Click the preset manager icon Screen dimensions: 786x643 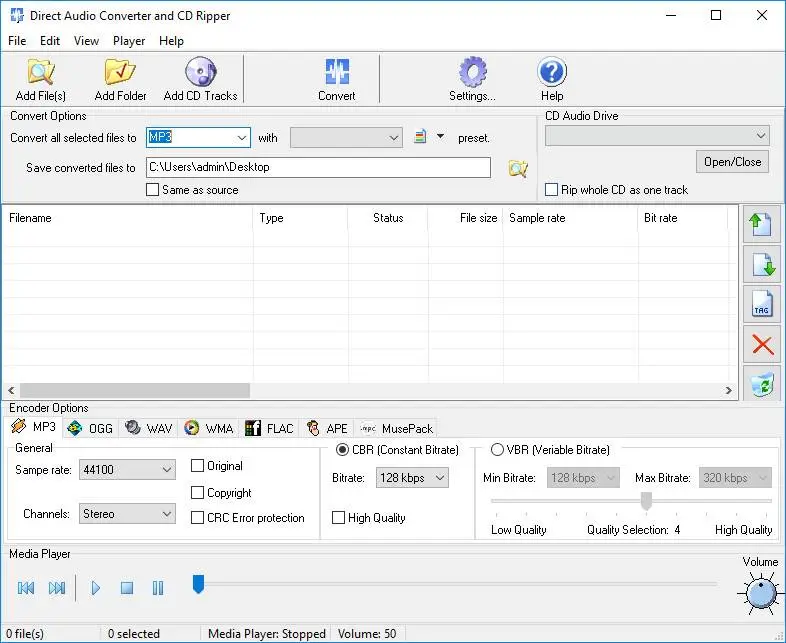(420, 136)
